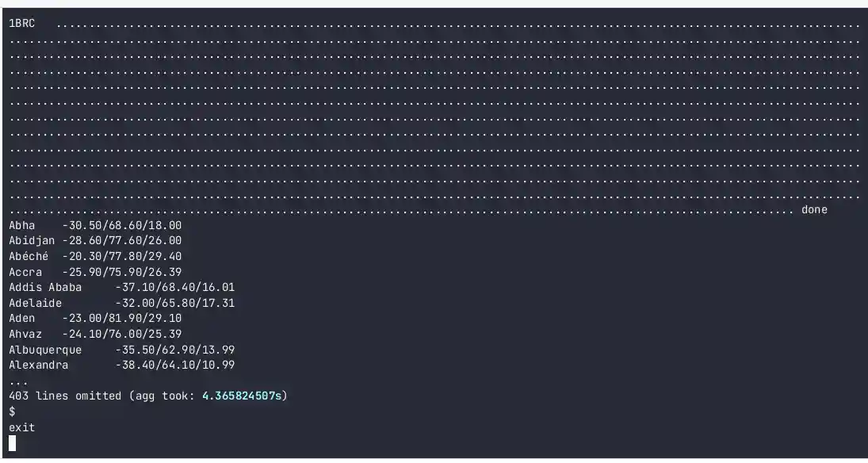The height and width of the screenshot is (463, 868).
Task: Click Albuquerque's values -35.50/62.90/13.99
Action: click(x=174, y=350)
